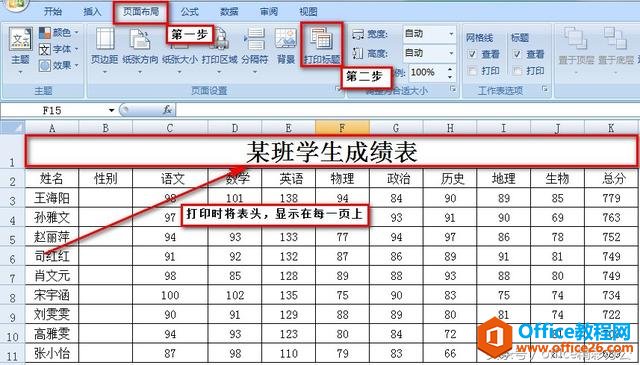Toggle 网格线 打印 gridlines print checkbox
Screen dimensions: 640x365
click(x=472, y=71)
